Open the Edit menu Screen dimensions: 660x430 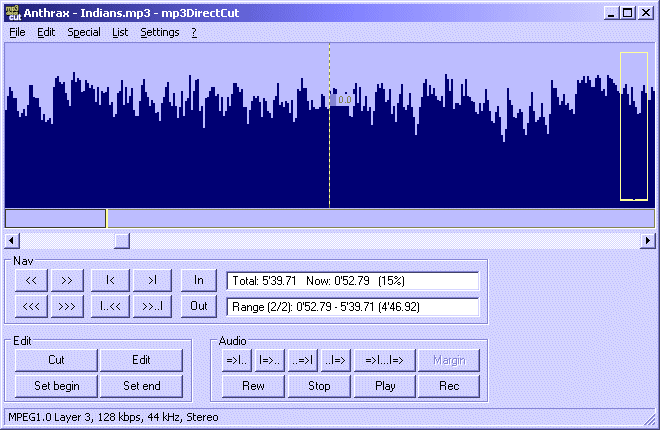46,32
